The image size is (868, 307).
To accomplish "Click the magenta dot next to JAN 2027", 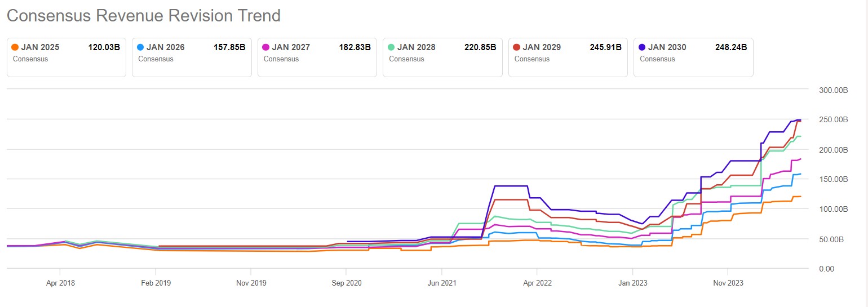I will pos(266,47).
